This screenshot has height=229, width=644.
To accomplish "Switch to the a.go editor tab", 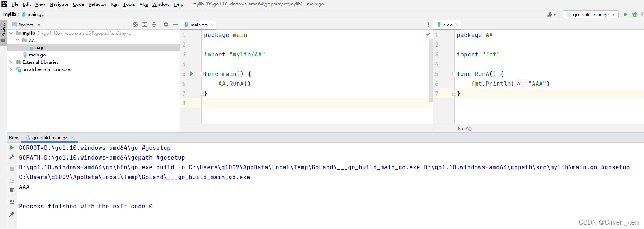I will pyautogui.click(x=448, y=25).
